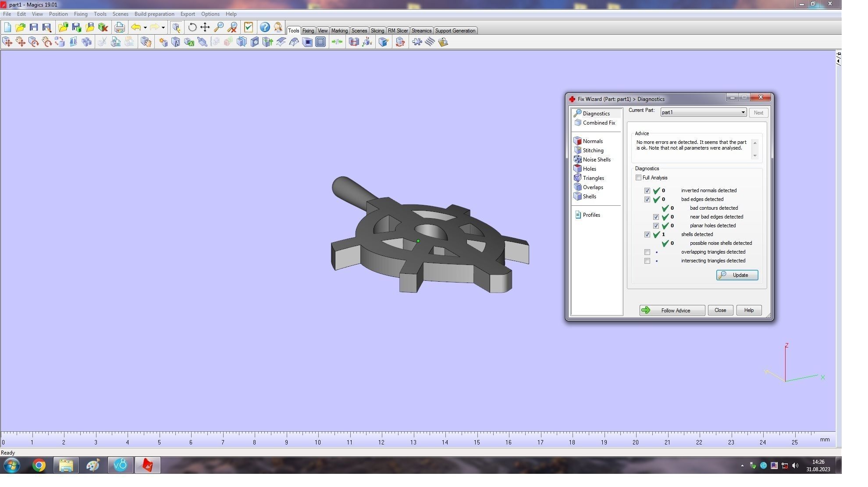Open the Build preparation menu
The height and width of the screenshot is (487, 868).
click(154, 14)
